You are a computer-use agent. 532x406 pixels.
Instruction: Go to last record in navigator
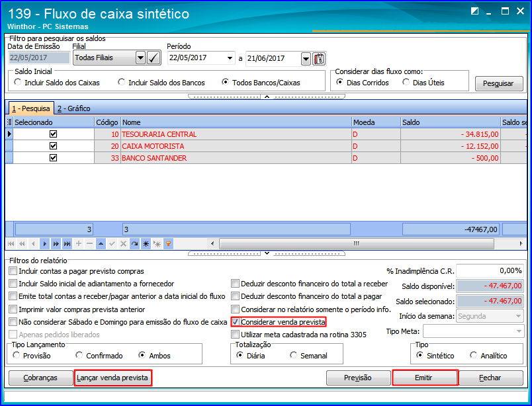click(67, 243)
